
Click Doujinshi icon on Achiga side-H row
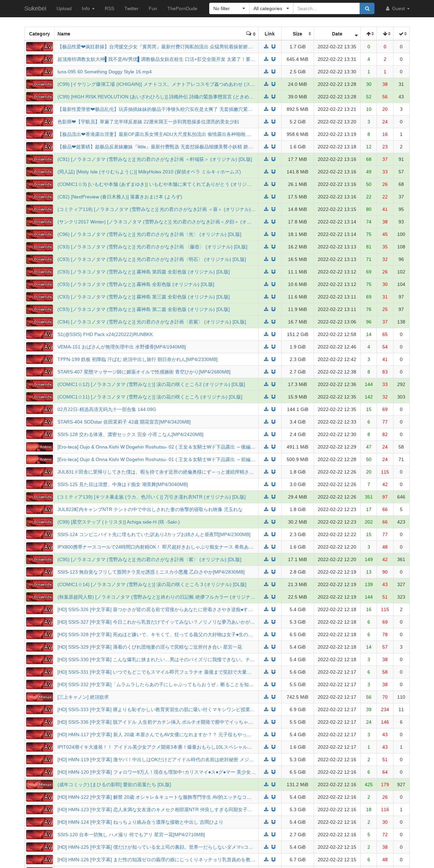coord(40,522)
